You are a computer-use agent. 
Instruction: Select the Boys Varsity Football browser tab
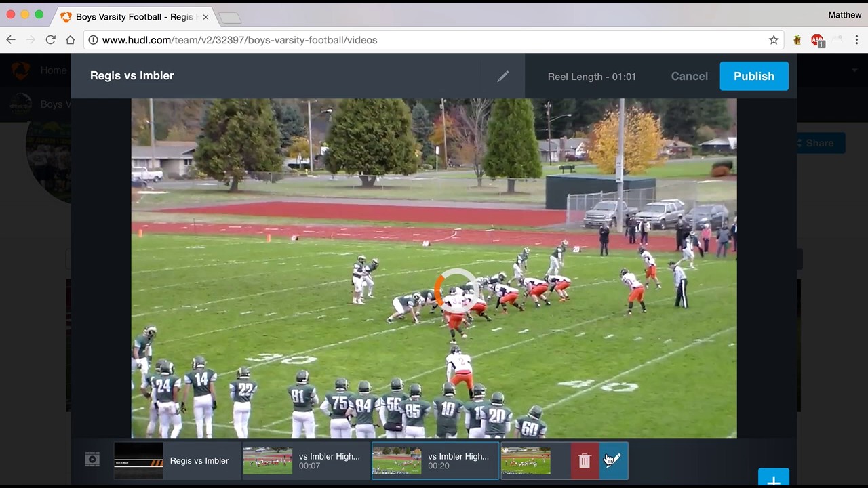click(x=134, y=17)
